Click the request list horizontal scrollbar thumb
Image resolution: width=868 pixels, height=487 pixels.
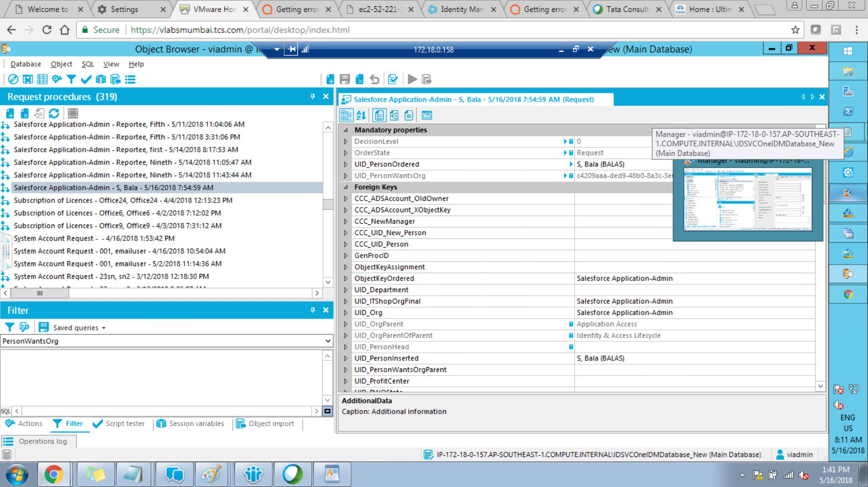coord(39,293)
